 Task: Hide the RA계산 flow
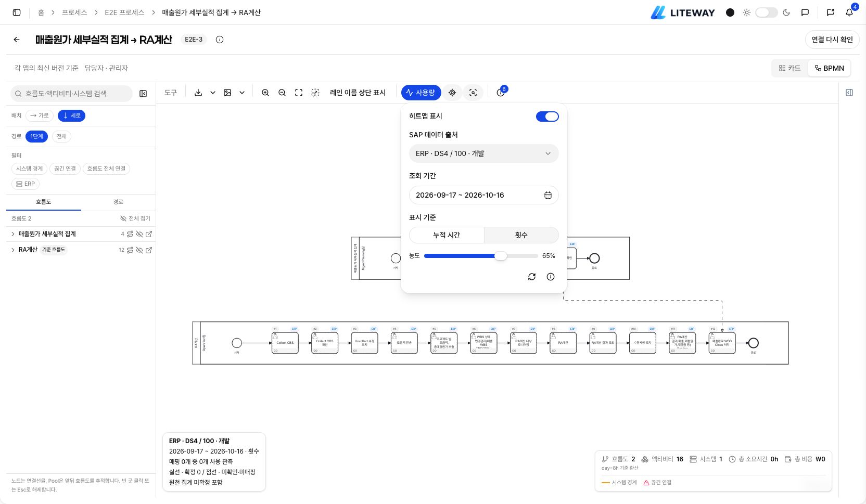139,250
